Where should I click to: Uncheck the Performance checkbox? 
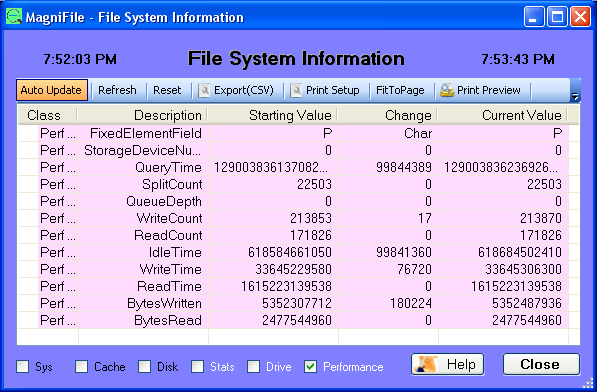310,367
